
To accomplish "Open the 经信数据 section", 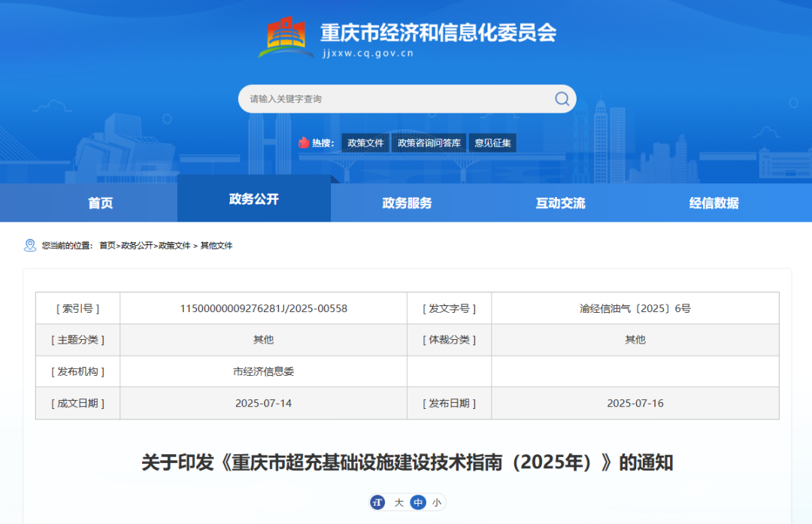I will [713, 202].
